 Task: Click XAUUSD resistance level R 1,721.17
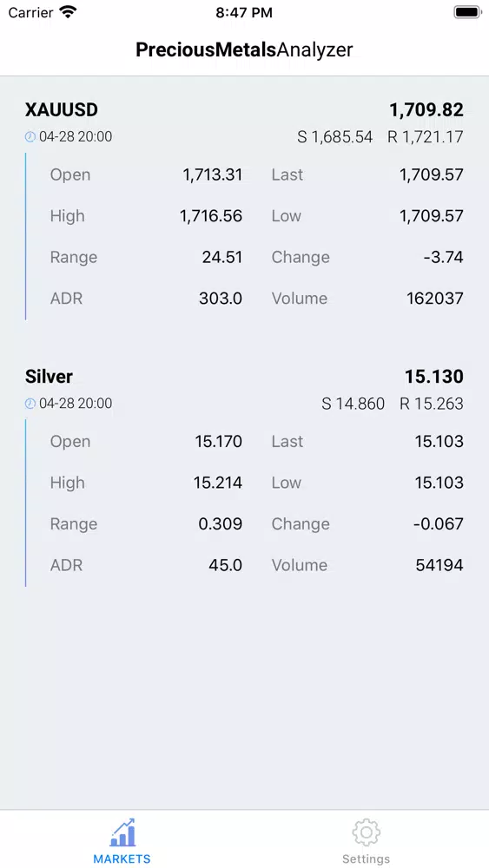(x=426, y=137)
